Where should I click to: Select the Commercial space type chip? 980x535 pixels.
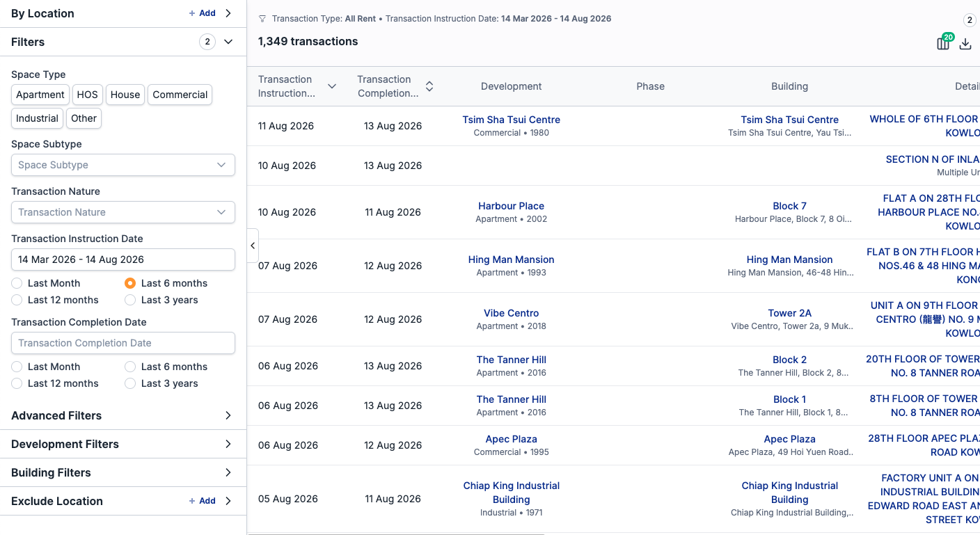point(180,95)
